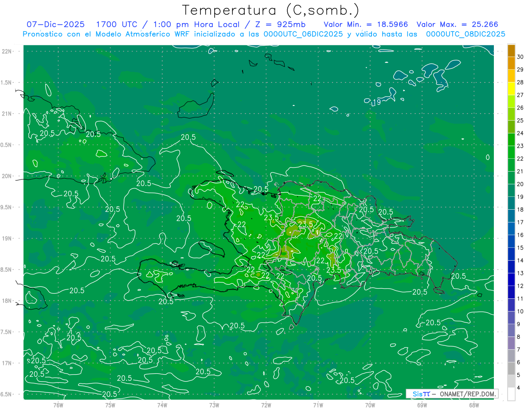
Task: Click the "72W" longitude axis label
Action: click(x=266, y=405)
